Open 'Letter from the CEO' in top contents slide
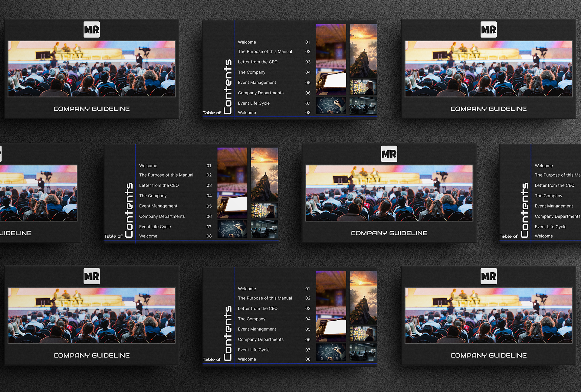Screen dimensions: 581x392 click(258, 62)
